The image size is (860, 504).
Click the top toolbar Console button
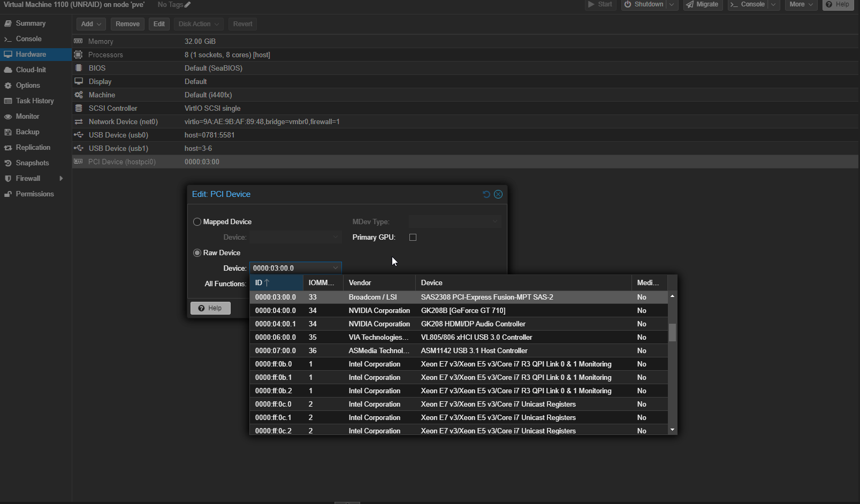[748, 4]
